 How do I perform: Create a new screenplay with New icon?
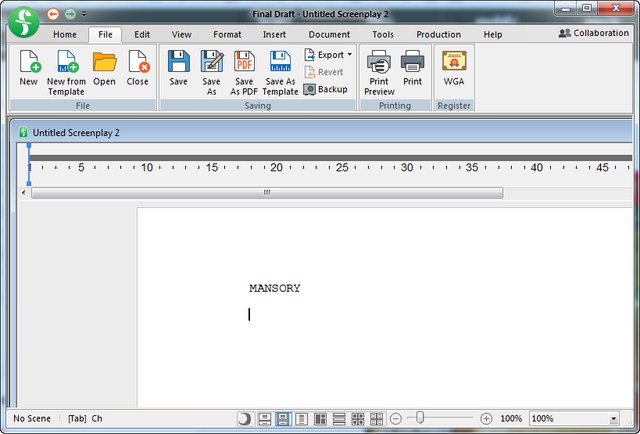pos(28,68)
